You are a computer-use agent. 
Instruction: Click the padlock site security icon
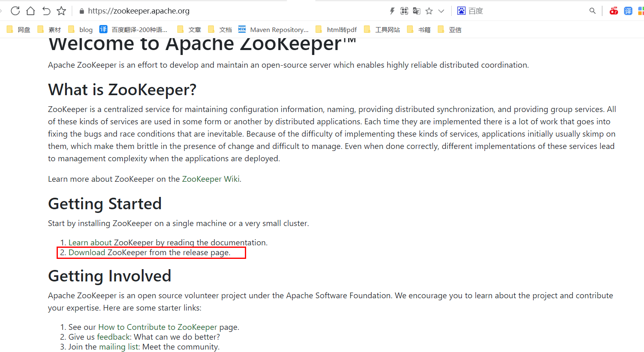82,11
